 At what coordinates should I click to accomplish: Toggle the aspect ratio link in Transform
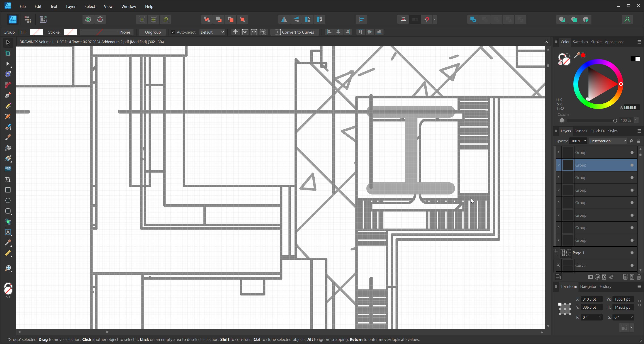(639, 303)
